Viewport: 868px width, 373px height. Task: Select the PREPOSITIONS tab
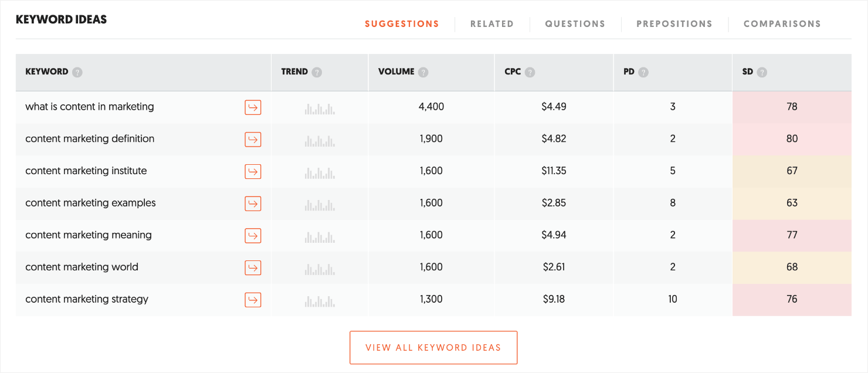click(x=674, y=23)
